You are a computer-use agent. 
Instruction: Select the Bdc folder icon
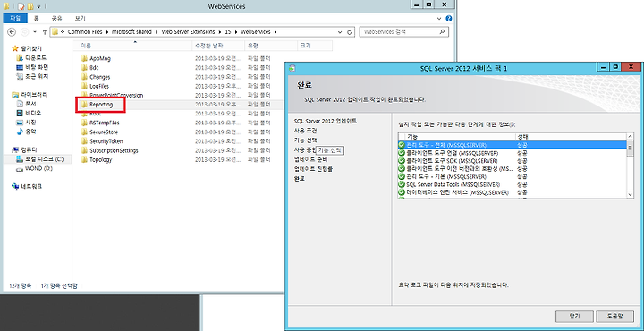[x=85, y=67]
